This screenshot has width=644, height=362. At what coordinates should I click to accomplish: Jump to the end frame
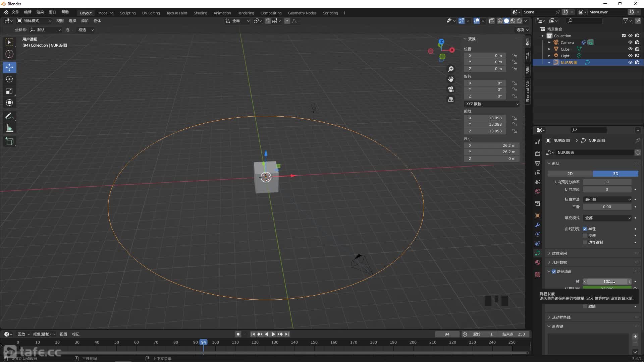point(287,334)
